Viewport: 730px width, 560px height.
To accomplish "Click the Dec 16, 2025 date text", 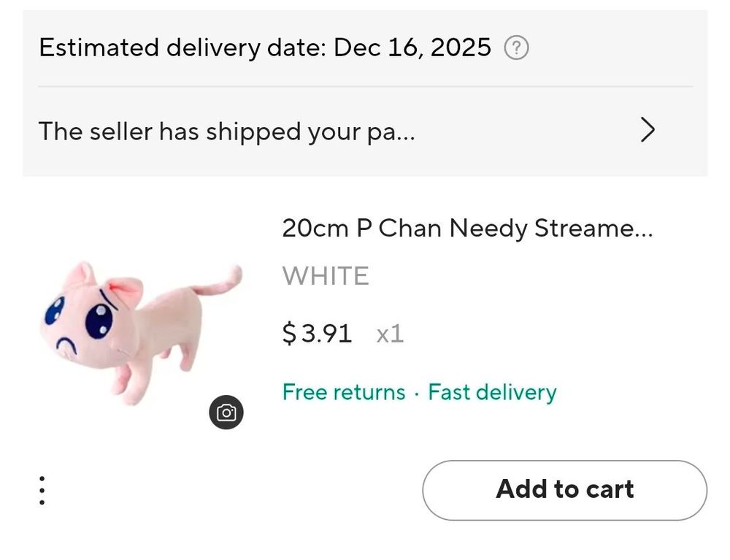I will 412,48.
